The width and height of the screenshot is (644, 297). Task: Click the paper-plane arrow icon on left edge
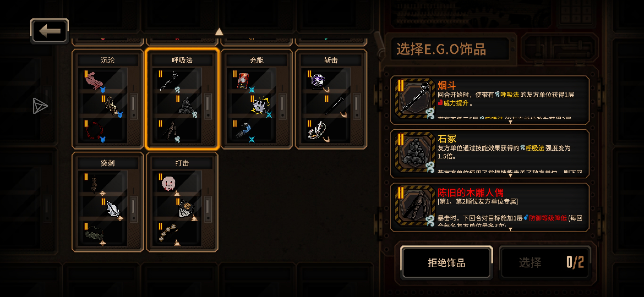point(40,106)
